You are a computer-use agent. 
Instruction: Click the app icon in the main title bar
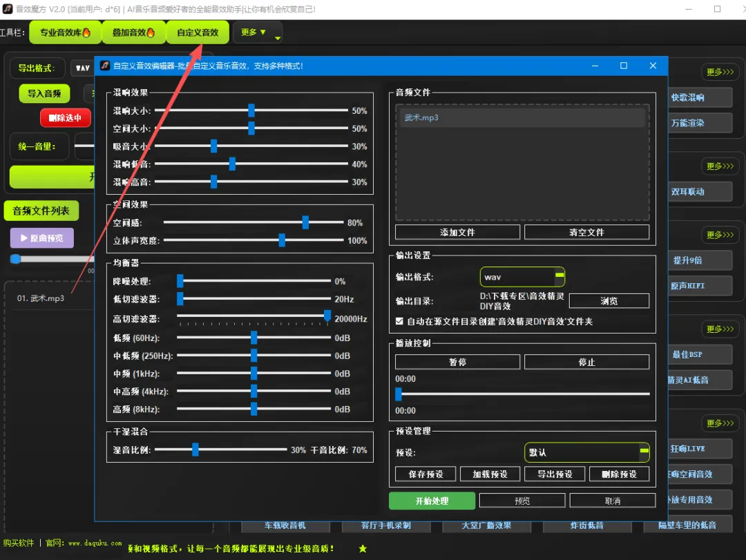[8, 9]
